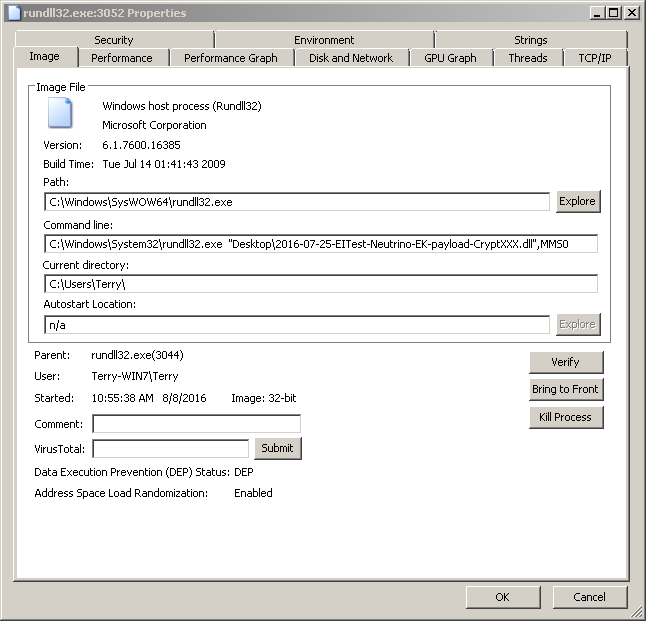Click the ASLR value 'Enabled'
Viewport: 646px width, 621px height.
click(253, 493)
